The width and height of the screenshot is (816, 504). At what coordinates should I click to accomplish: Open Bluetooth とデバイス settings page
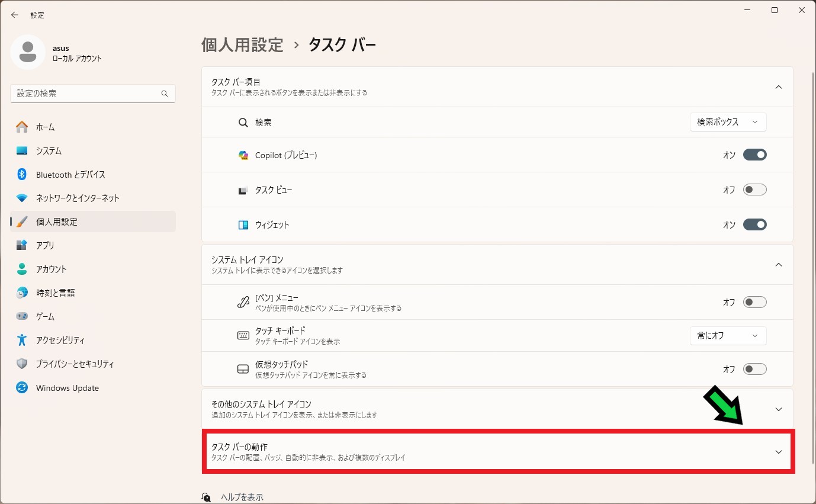coord(70,174)
